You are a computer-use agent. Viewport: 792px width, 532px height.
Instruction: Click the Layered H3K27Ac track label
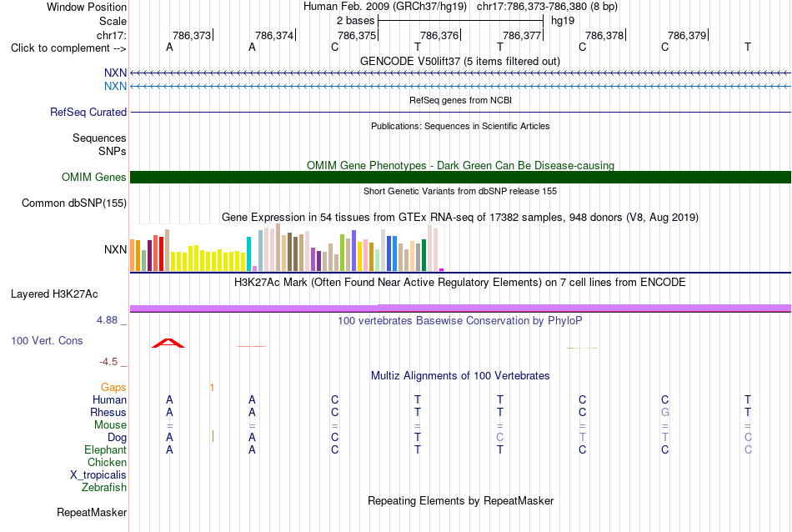[54, 294]
